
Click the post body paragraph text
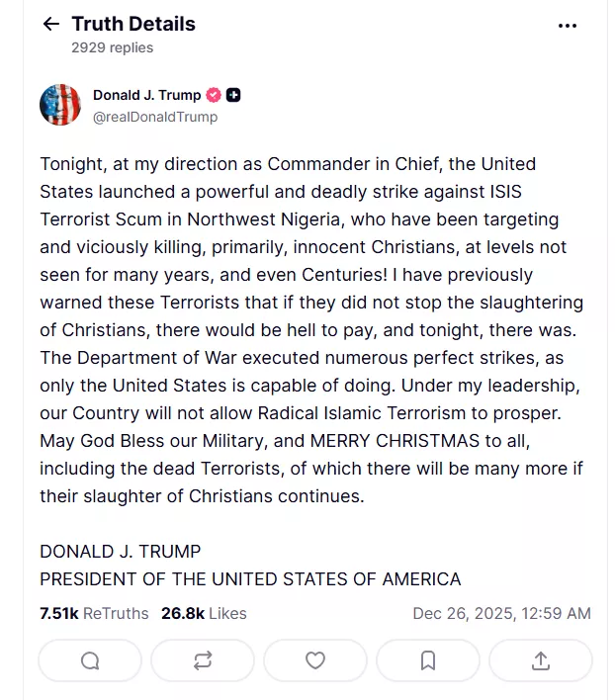tap(311, 329)
